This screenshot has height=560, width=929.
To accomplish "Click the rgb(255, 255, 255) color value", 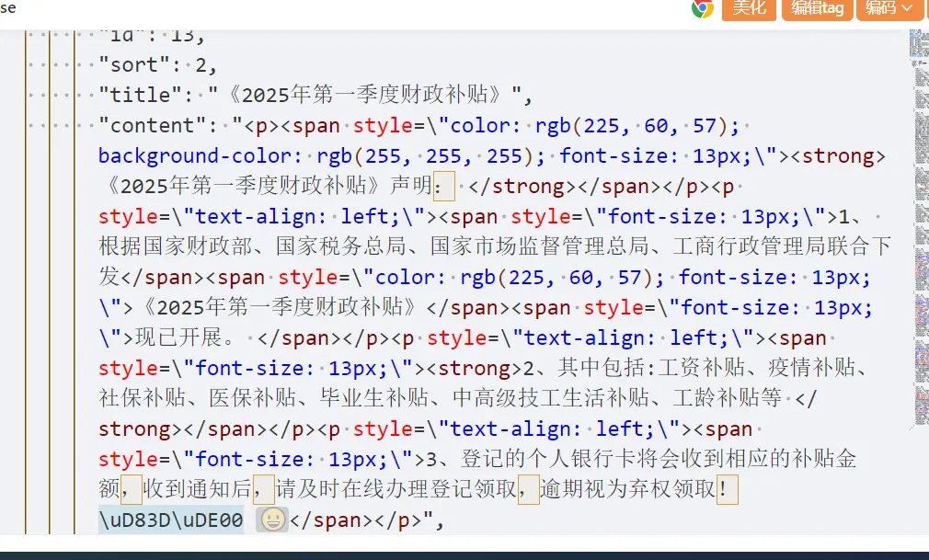I will click(430, 155).
